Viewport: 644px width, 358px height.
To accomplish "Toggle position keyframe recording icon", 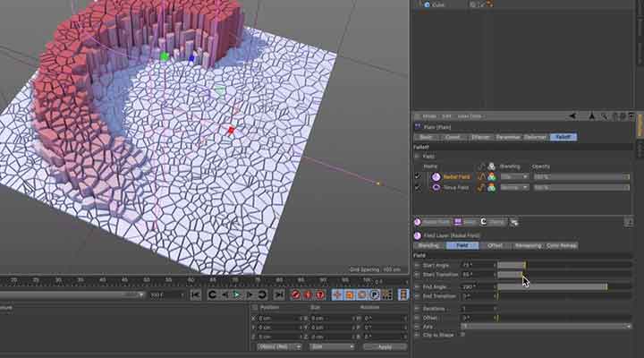I will (337, 294).
